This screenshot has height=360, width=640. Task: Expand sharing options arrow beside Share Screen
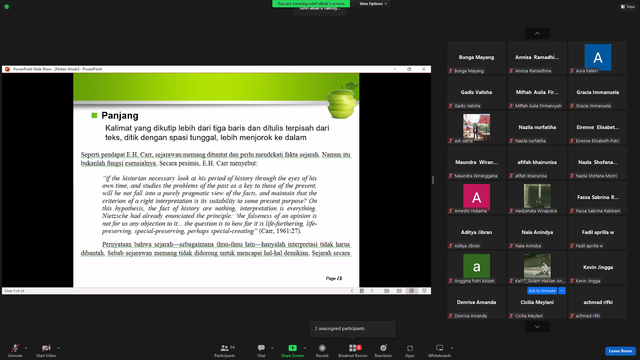[x=305, y=348]
